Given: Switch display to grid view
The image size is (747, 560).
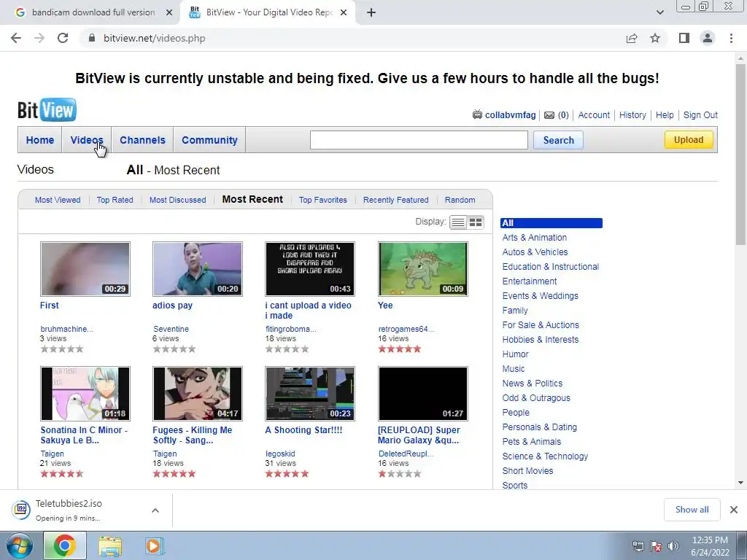Looking at the screenshot, I should click(476, 222).
